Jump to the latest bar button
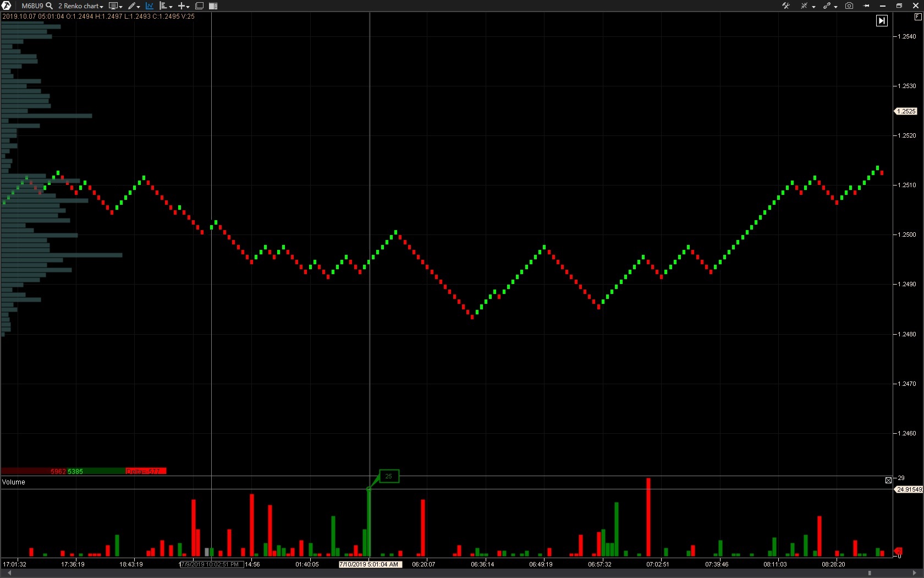The width and height of the screenshot is (924, 578). coord(882,21)
